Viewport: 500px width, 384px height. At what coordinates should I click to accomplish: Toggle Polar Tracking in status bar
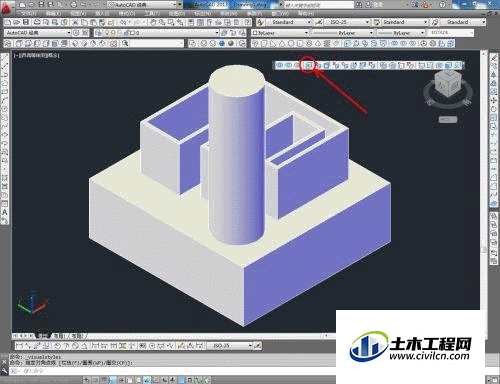122,380
